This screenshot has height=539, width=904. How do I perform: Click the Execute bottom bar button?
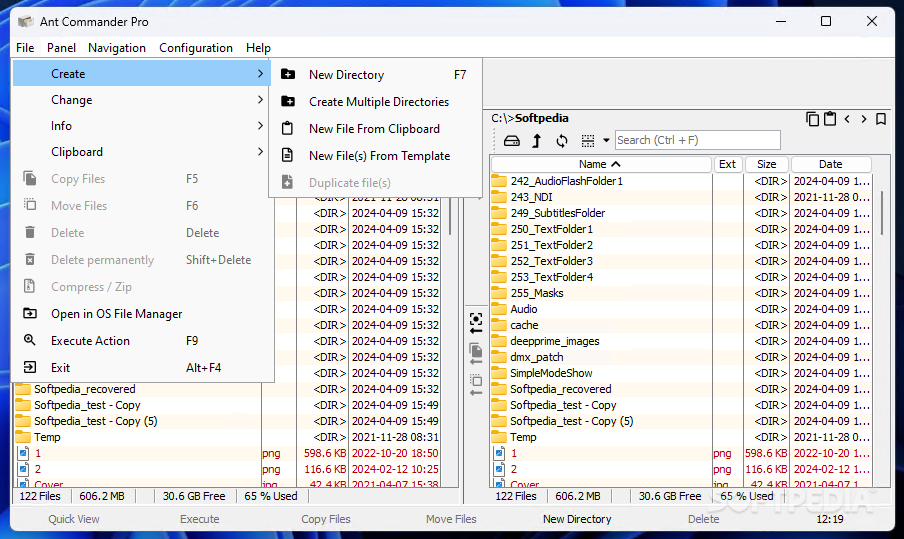[199, 519]
